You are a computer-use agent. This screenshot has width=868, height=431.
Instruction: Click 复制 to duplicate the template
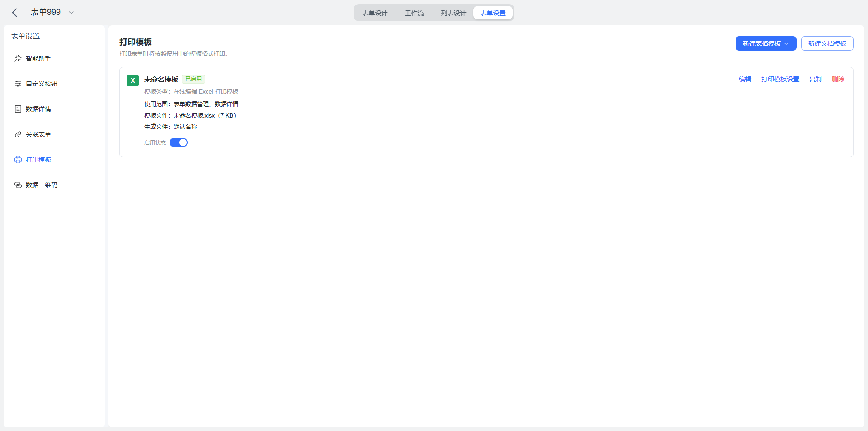tap(816, 79)
